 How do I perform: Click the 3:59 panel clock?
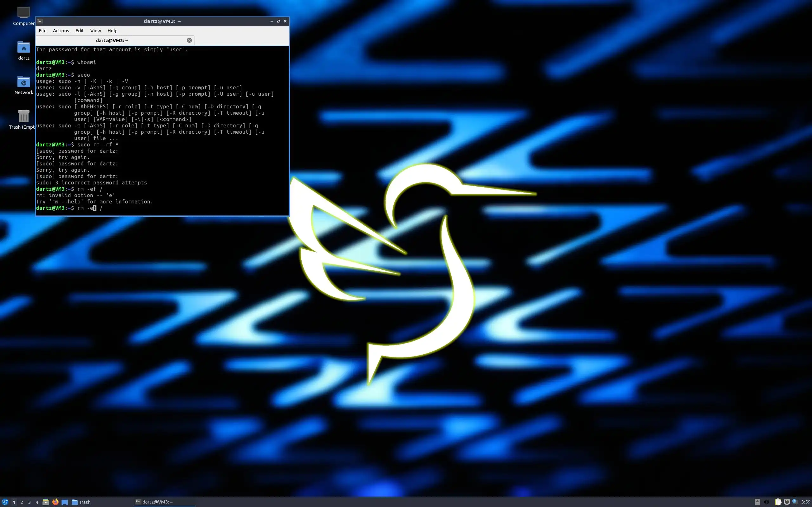(806, 502)
